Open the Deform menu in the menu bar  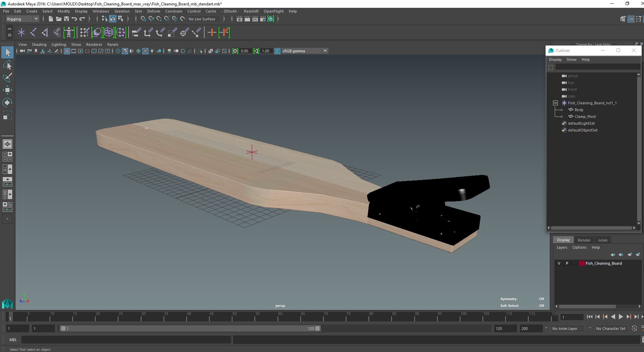153,11
